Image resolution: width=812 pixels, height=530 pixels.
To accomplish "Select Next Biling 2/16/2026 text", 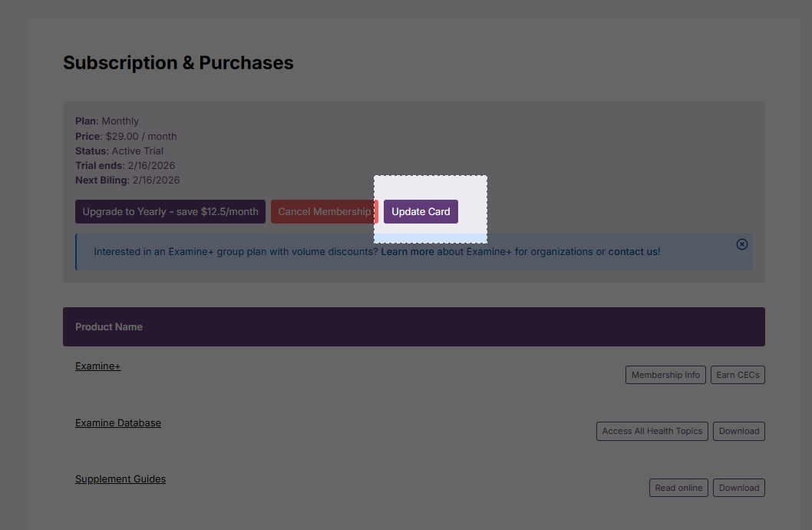I will pyautogui.click(x=127, y=180).
